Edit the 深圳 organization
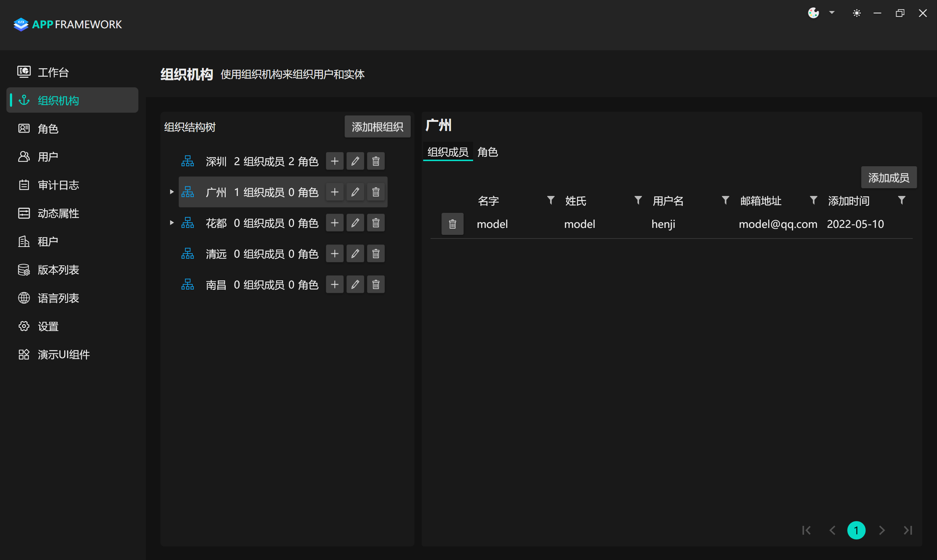This screenshot has height=560, width=937. 355,161
